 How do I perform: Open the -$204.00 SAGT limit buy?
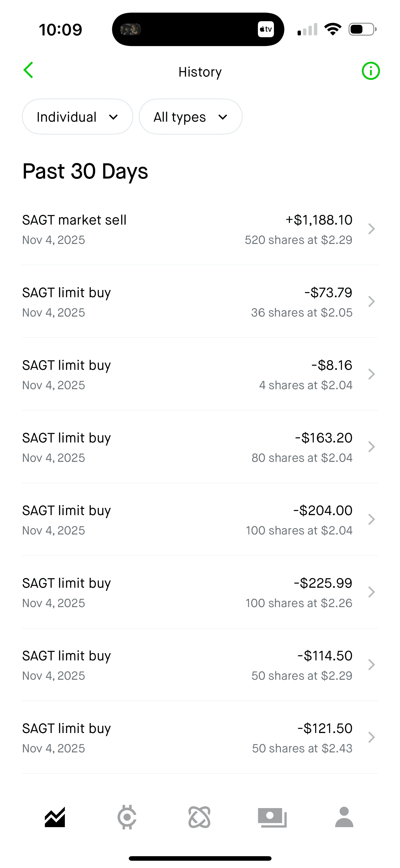tap(200, 520)
